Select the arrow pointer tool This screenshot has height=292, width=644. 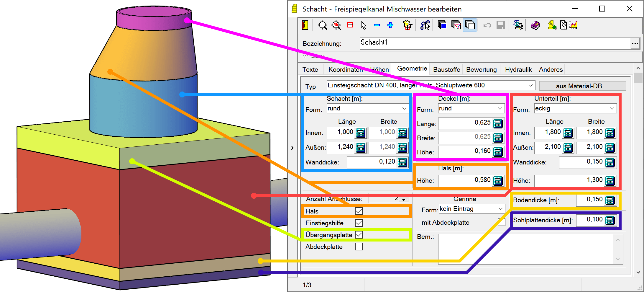tap(363, 25)
